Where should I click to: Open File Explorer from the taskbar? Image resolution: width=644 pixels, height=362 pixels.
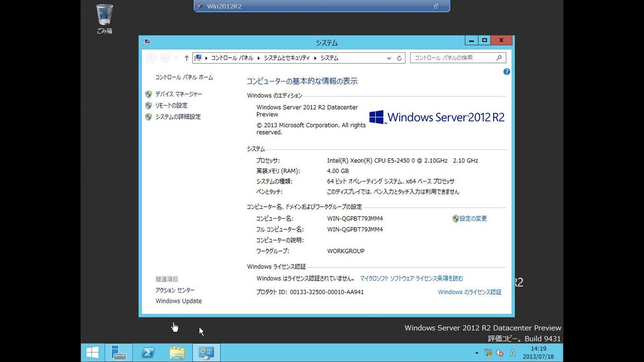(177, 352)
